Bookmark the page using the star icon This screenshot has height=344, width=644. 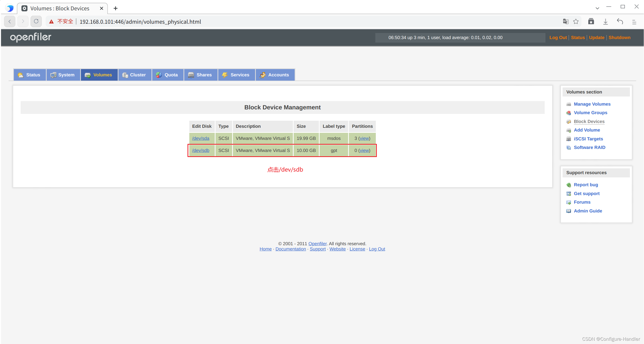pos(576,21)
